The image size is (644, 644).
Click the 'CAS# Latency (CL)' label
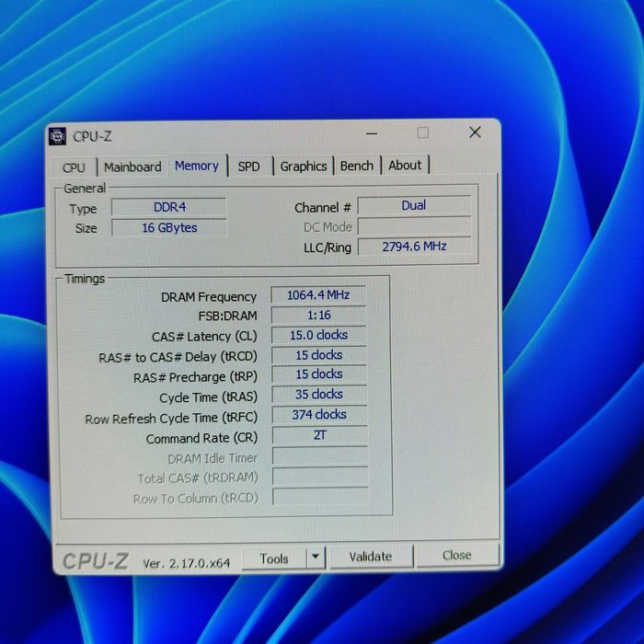[204, 337]
